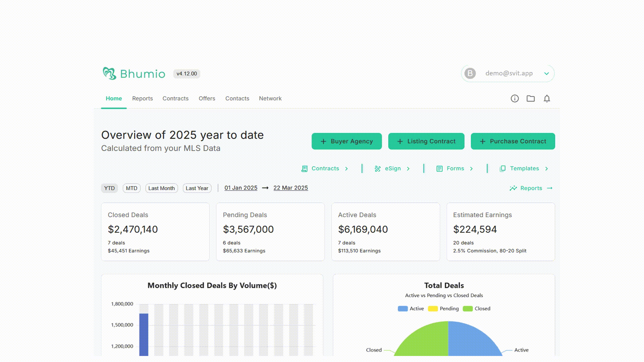Enable the MTD filter pill
The height and width of the screenshot is (362, 644).
131,188
